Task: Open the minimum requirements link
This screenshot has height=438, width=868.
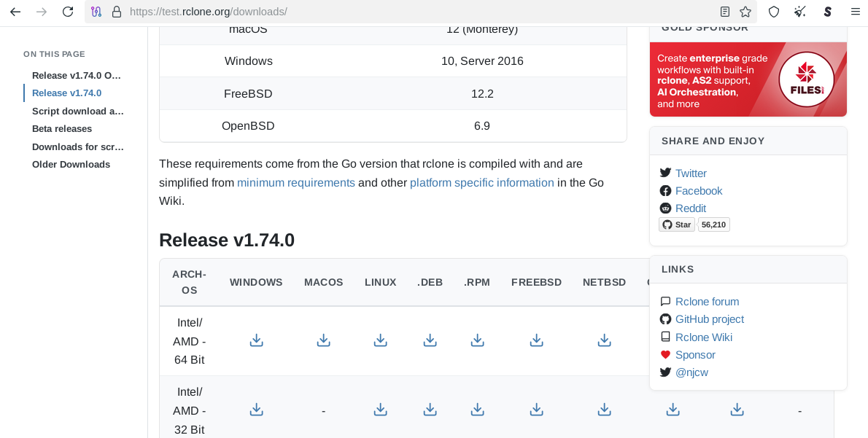Action: point(295,183)
